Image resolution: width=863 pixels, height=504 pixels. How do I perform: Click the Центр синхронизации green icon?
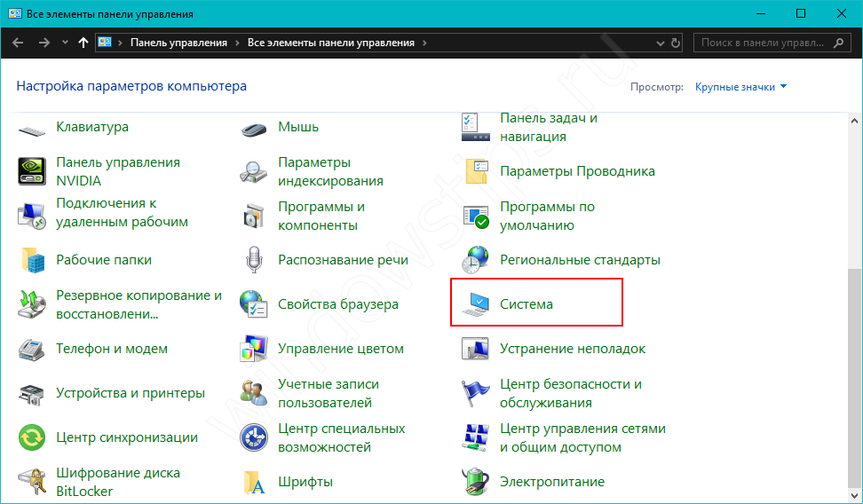coord(32,437)
